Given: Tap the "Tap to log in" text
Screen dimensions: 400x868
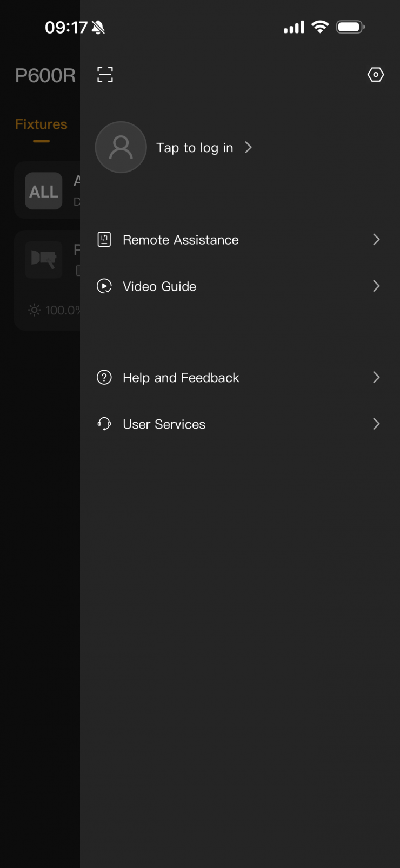Looking at the screenshot, I should (x=195, y=148).
